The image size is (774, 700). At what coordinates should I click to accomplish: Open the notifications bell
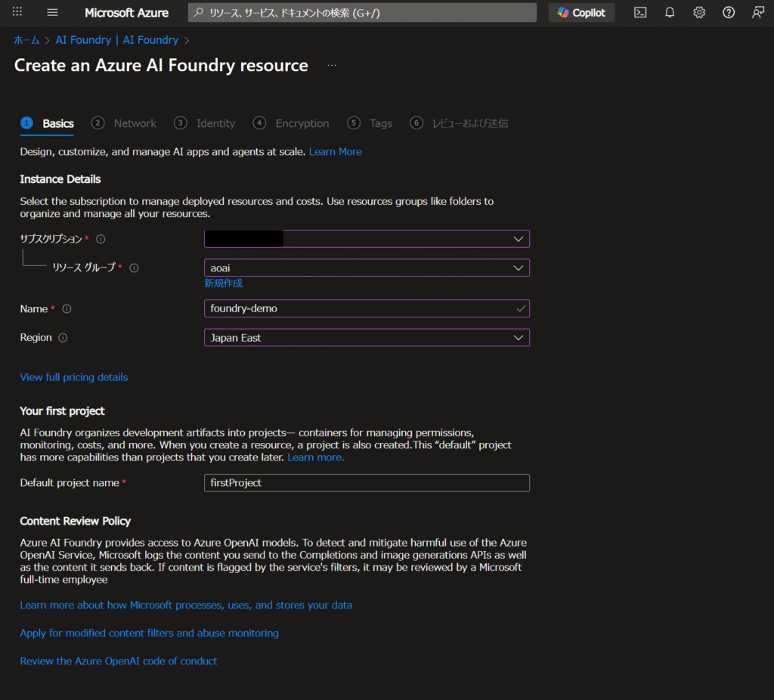[670, 12]
